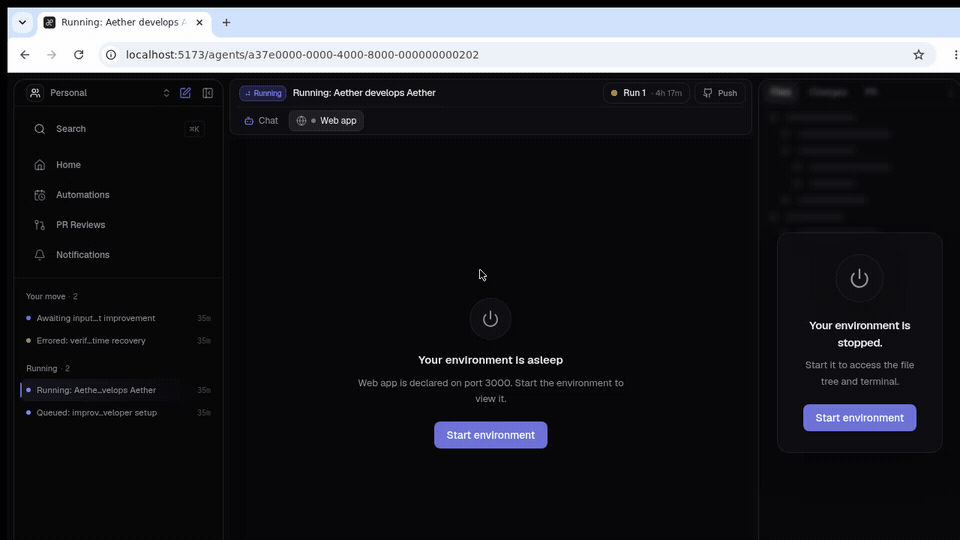
Task: Click the magnifier icon beside Search
Action: coord(40,129)
